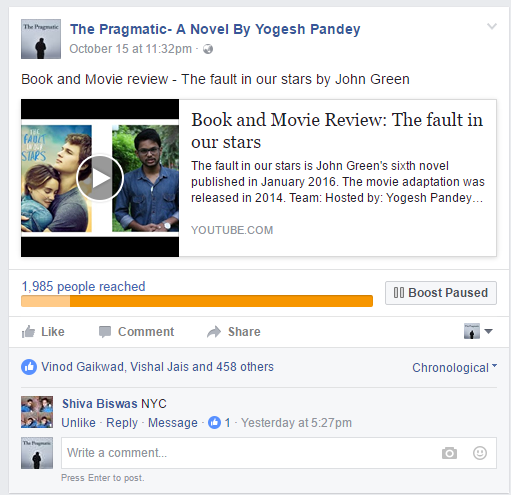View the 1,985 people reached details
The image size is (511, 495).
pyautogui.click(x=83, y=286)
